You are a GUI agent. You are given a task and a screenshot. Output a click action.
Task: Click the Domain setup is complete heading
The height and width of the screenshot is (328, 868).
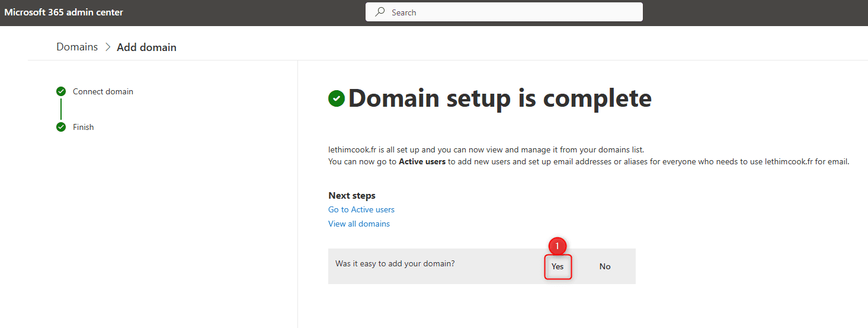coord(499,98)
